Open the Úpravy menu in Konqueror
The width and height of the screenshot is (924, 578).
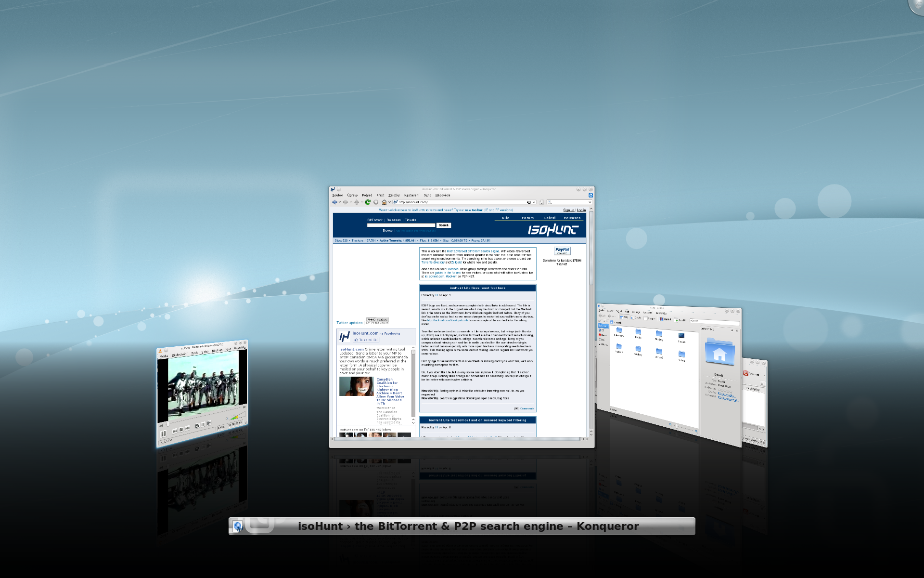pos(352,195)
